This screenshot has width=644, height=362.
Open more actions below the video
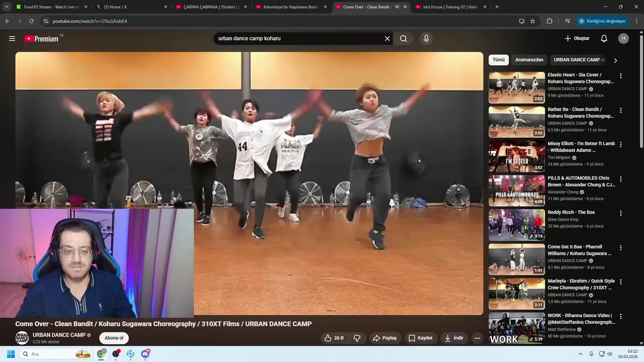point(477,338)
